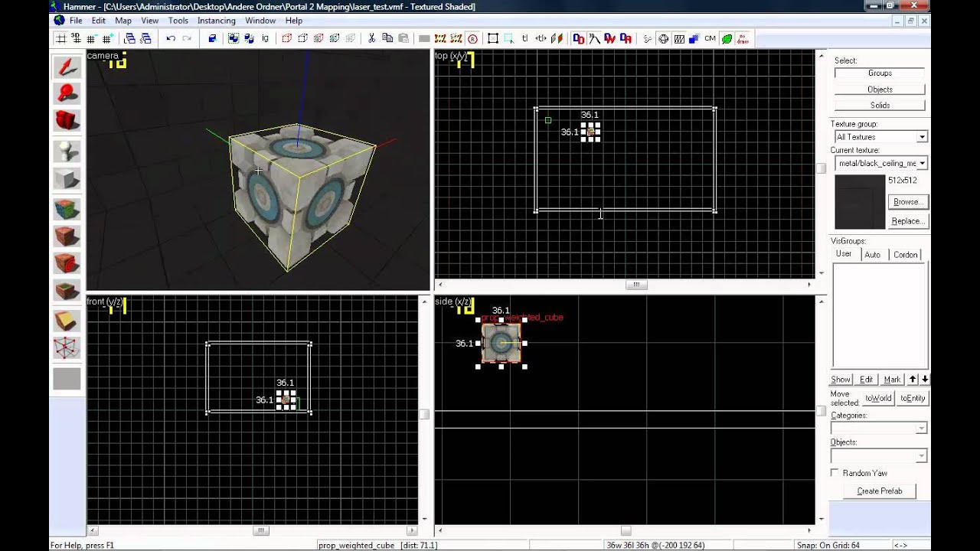Viewport: 980px width, 551px height.
Task: Open the Categories dropdown
Action: 879,429
